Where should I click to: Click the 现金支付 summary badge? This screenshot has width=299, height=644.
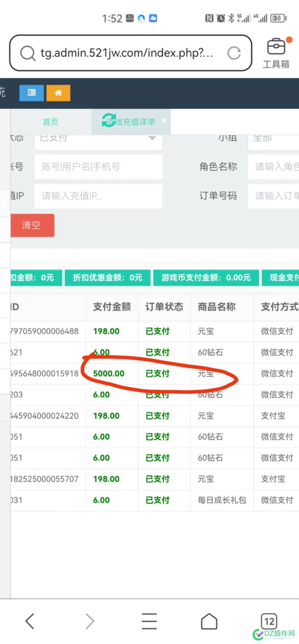(280, 278)
